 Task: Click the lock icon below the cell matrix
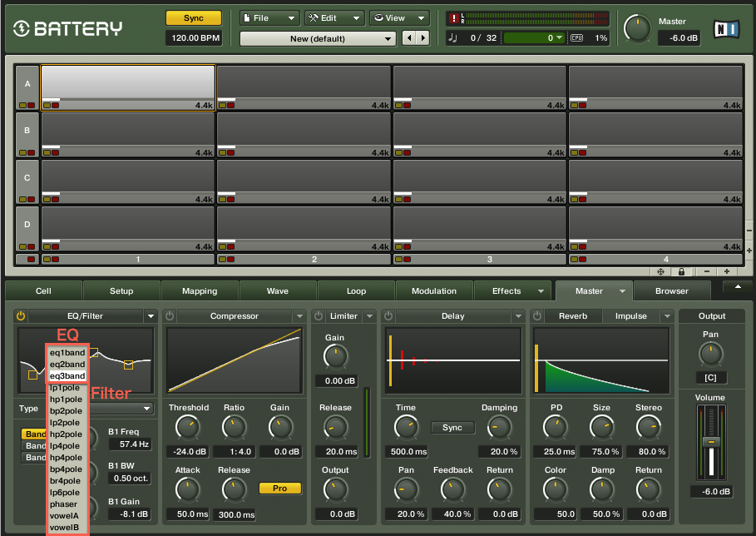(680, 271)
